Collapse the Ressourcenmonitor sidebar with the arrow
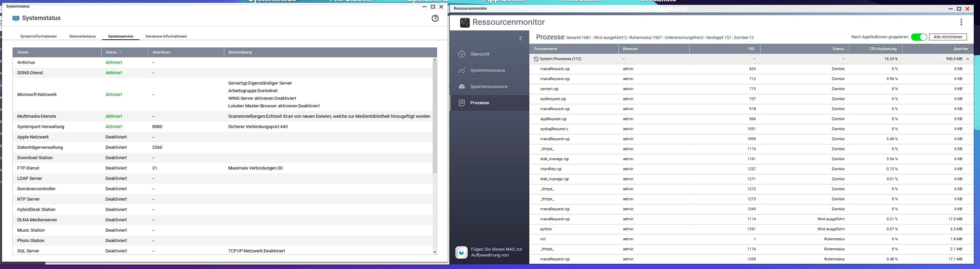The image size is (980, 269). click(521, 38)
